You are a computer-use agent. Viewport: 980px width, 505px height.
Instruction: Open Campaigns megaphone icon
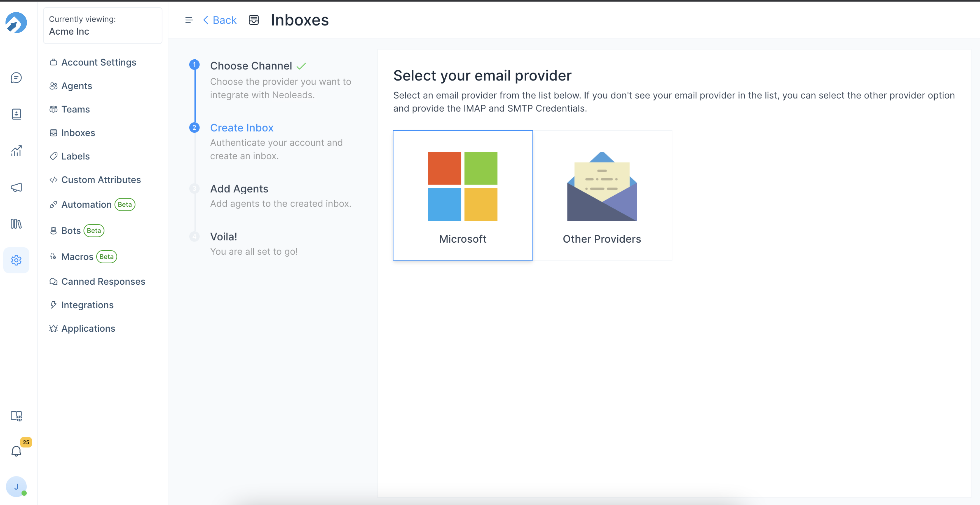pyautogui.click(x=16, y=187)
